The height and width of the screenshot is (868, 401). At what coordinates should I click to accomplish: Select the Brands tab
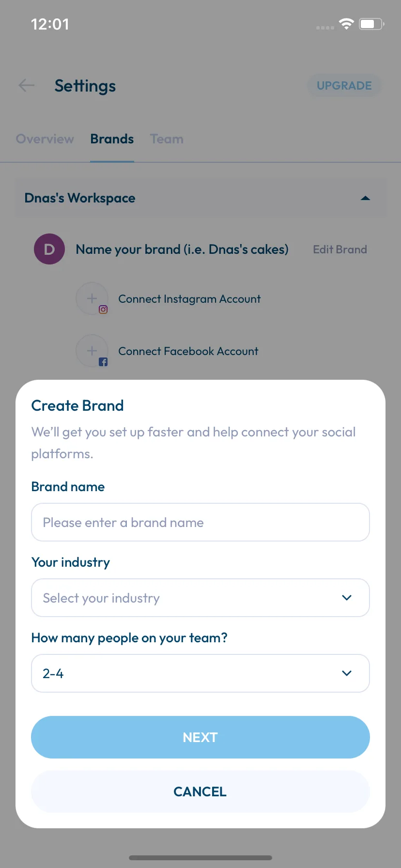[112, 139]
